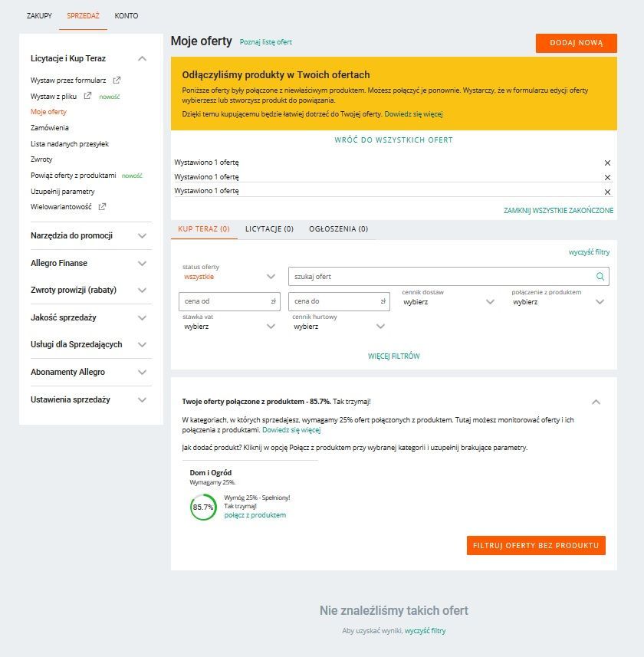The width and height of the screenshot is (644, 657).
Task: Click external link icon beside Wystaw przez formularz
Action: coord(117,80)
